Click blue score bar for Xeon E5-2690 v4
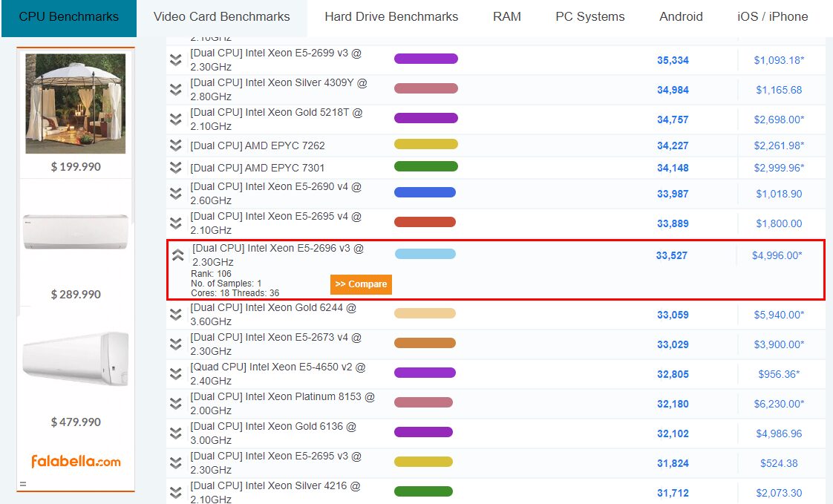This screenshot has height=504, width=833. pos(425,192)
